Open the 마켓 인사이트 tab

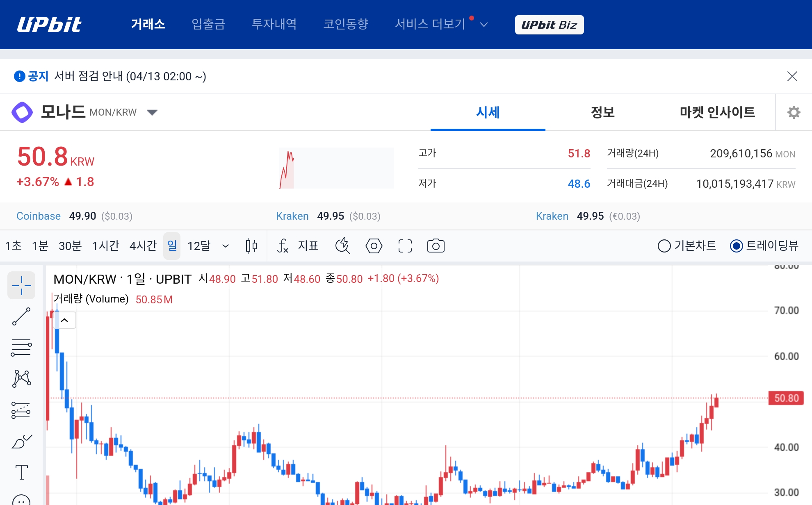[717, 112]
